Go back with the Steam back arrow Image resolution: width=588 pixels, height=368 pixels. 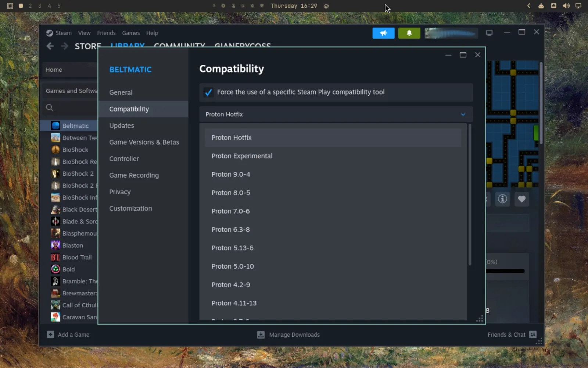click(x=50, y=46)
